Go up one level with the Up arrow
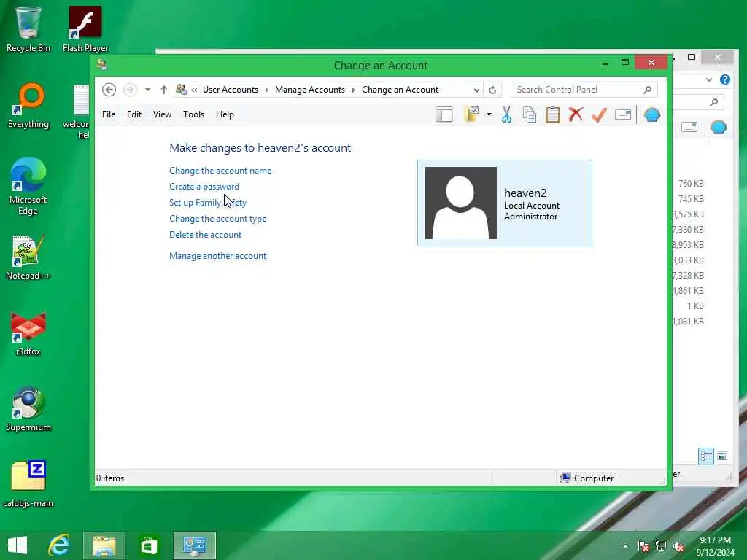 click(x=164, y=90)
